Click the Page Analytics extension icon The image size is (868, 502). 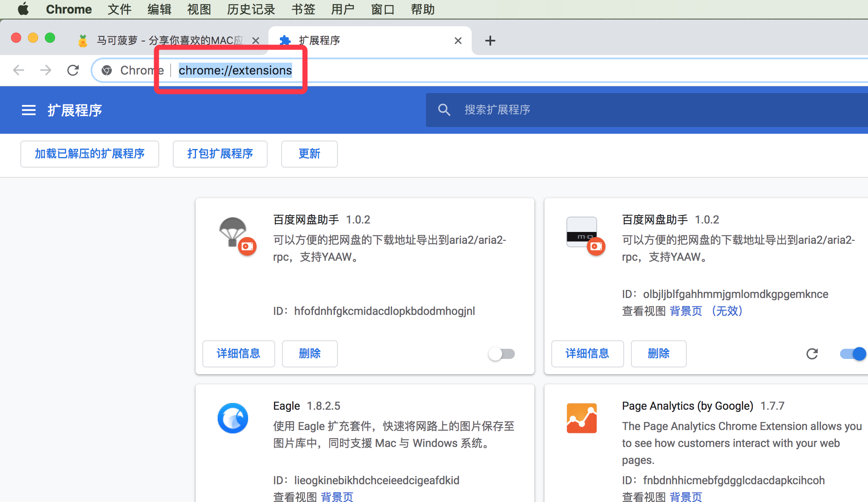[582, 418]
